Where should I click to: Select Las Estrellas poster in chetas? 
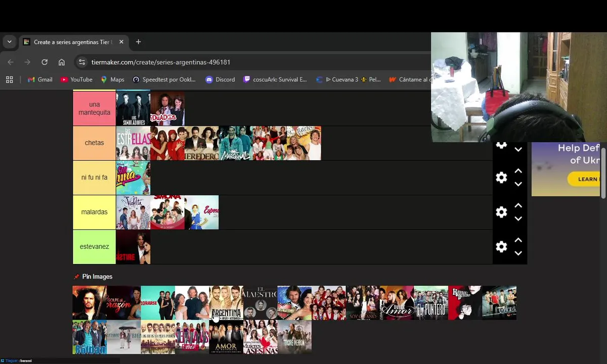[133, 143]
